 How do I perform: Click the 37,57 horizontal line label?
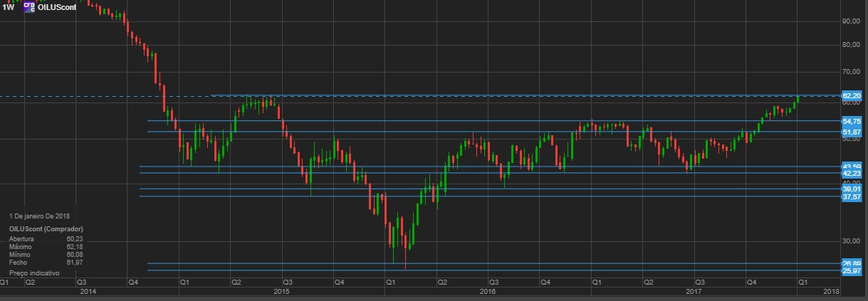point(852,198)
